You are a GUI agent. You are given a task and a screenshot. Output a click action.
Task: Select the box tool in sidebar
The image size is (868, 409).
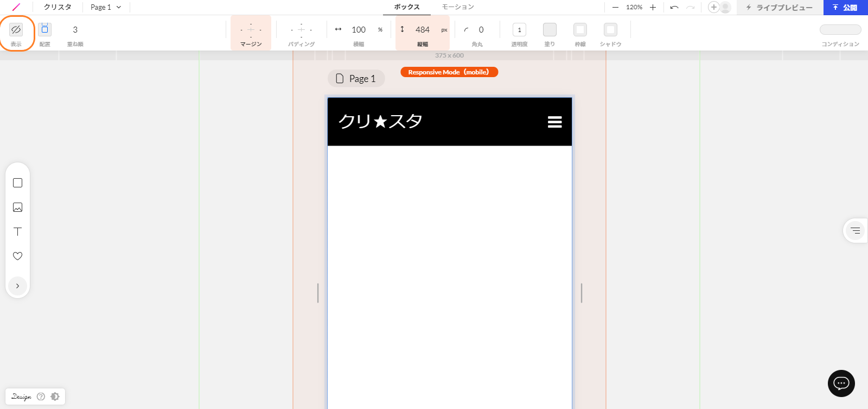point(17,183)
